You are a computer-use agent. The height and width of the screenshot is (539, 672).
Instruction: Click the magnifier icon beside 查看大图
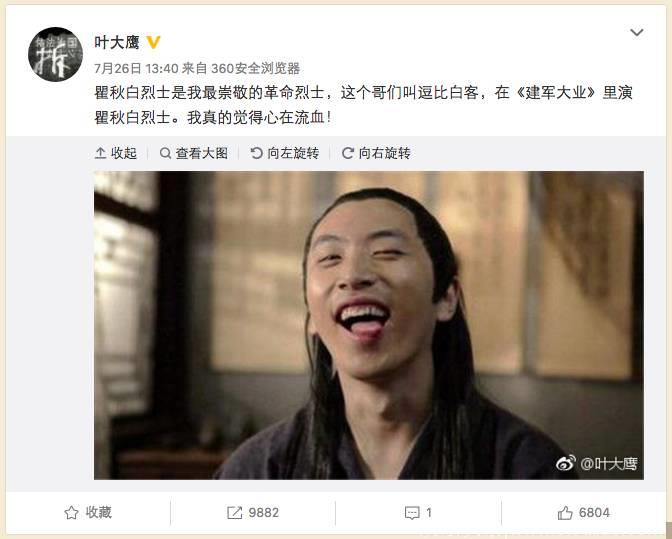pyautogui.click(x=165, y=153)
